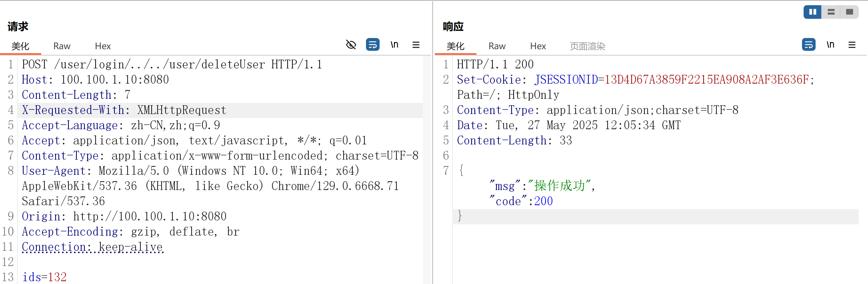Click the Path=/; HttpOnly text

click(508, 95)
